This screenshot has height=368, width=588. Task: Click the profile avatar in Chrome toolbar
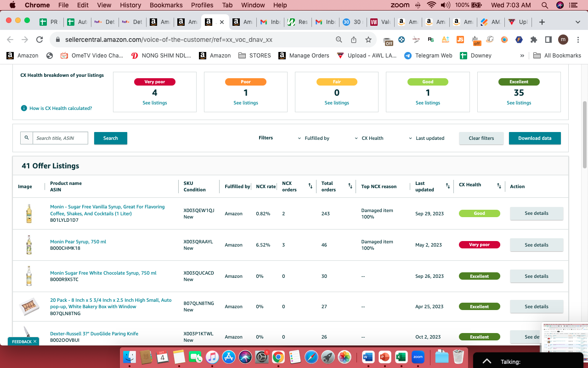click(563, 40)
